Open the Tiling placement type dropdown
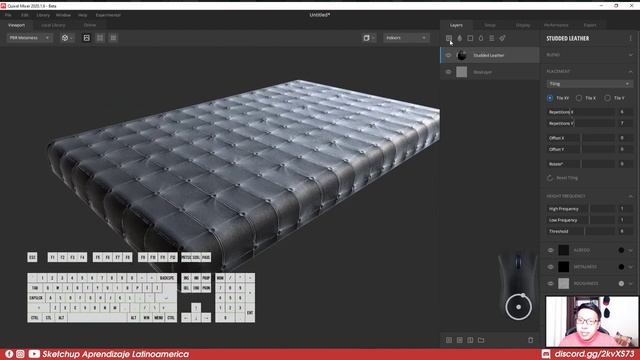 click(589, 84)
